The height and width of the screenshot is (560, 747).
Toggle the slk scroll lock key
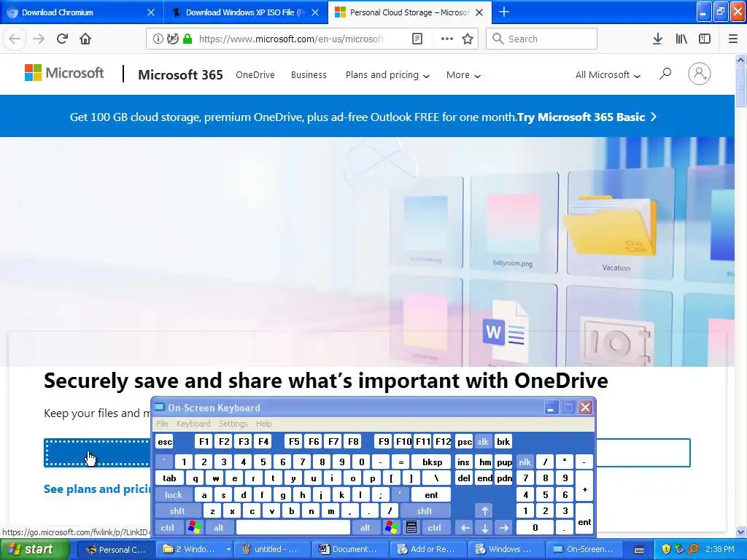pos(483,442)
